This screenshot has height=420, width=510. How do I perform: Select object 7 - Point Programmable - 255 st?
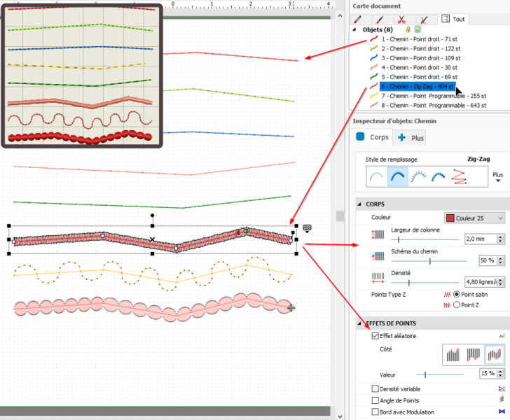coord(434,96)
